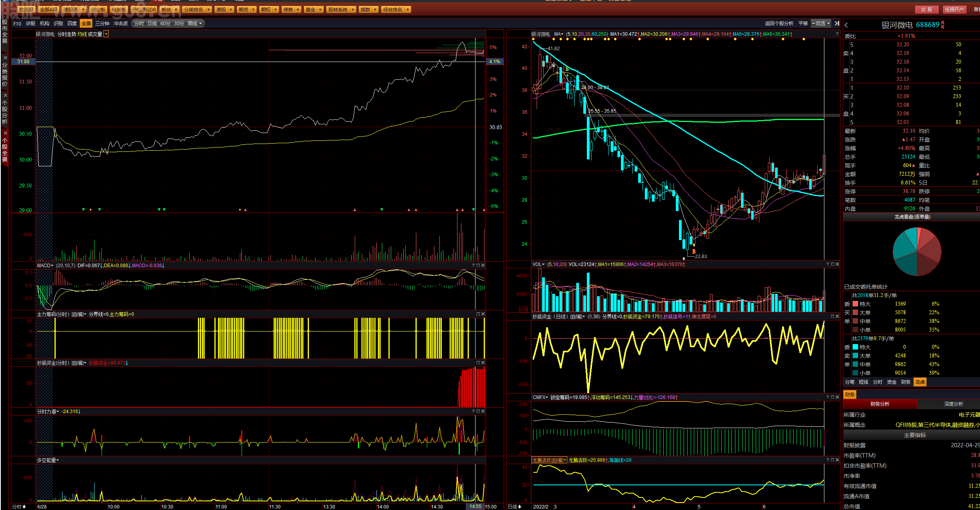The width and height of the screenshot is (980, 510).
Task: Maximize the 抄底资金(分时) indicator panel
Action: [x=478, y=363]
